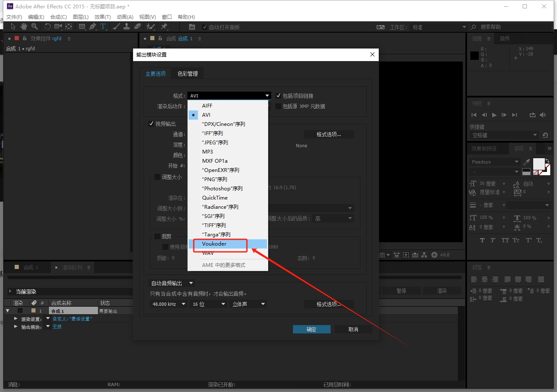Screen dimensions: 557x392
Task: Pick the eyedropper in character panel
Action: (x=526, y=162)
